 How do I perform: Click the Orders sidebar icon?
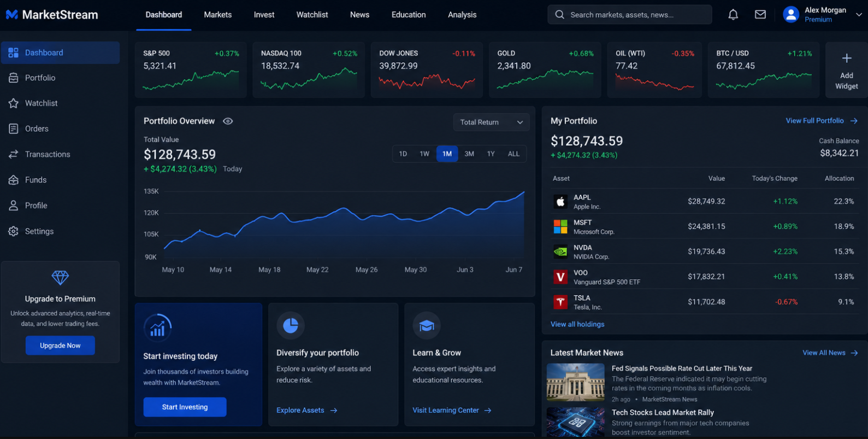pos(14,129)
